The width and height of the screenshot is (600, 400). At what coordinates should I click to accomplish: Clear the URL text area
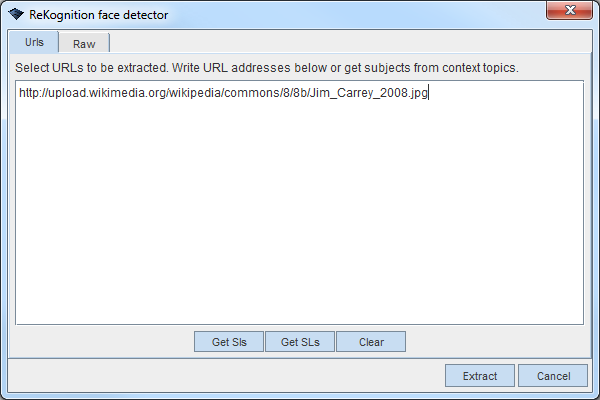[371, 342]
